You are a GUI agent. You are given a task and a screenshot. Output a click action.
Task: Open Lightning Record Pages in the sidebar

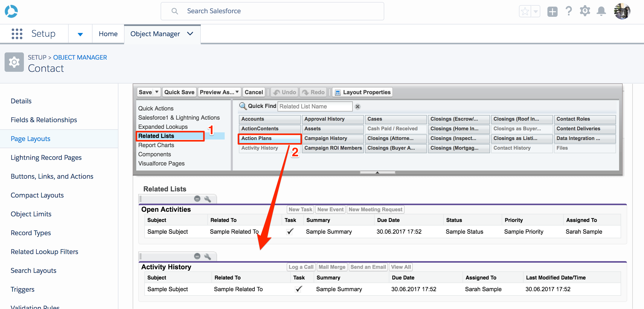pyautogui.click(x=46, y=158)
